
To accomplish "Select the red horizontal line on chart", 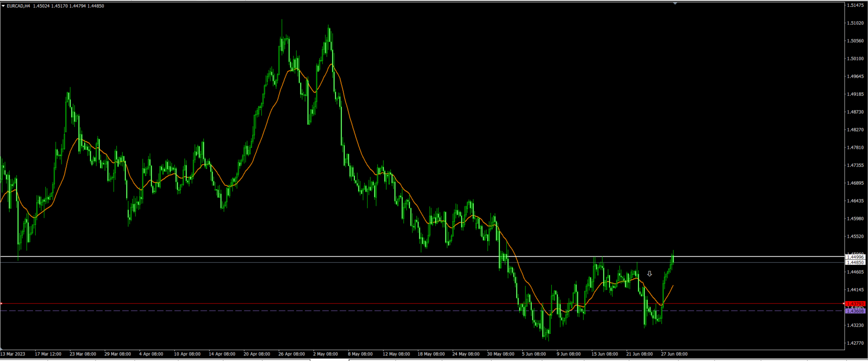I will (x=317, y=303).
